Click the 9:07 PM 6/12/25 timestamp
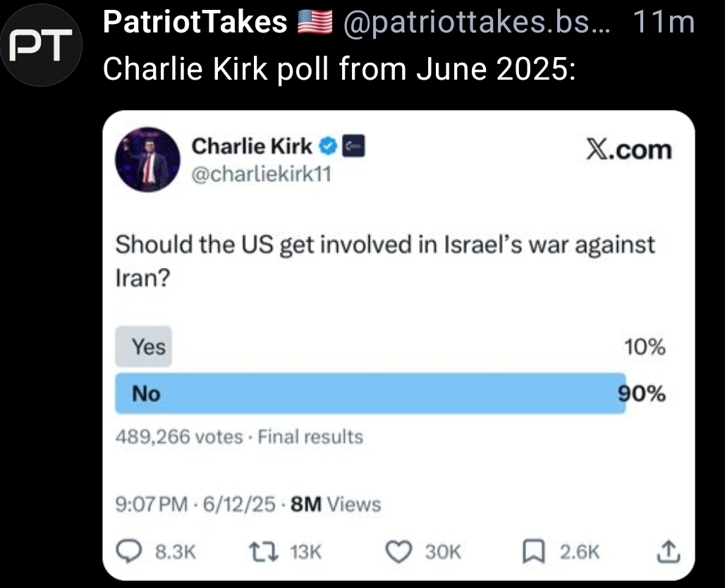 coord(195,504)
